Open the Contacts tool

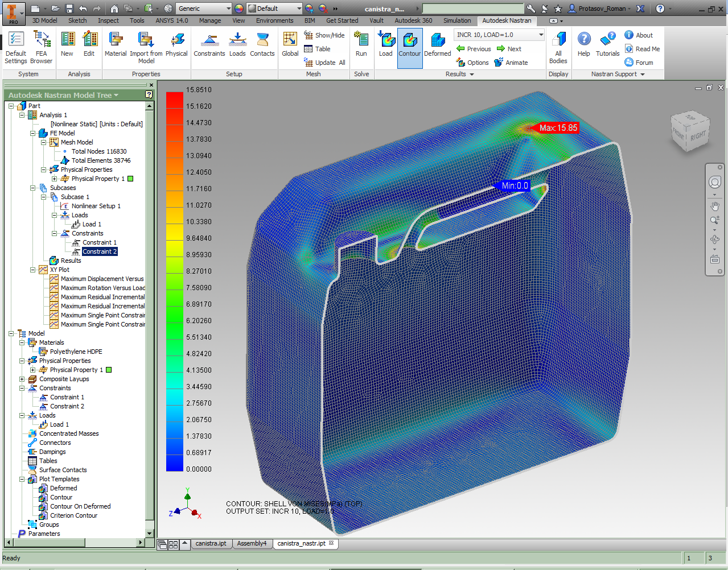tap(262, 44)
